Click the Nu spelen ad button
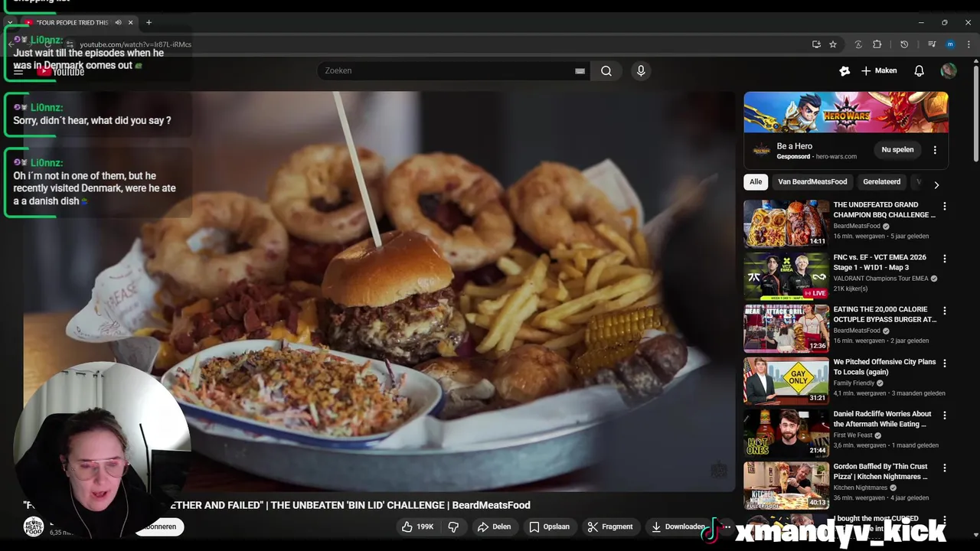Image resolution: width=980 pixels, height=551 pixels. (897, 150)
